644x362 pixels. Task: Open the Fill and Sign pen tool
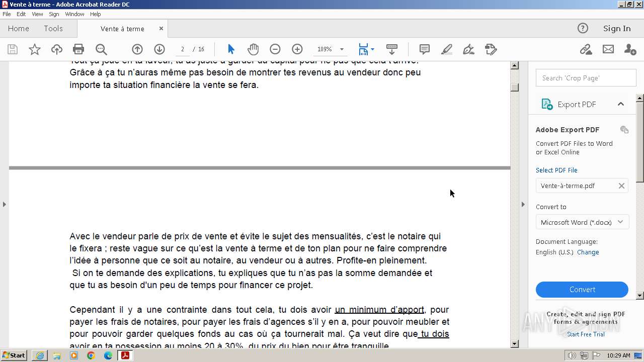(x=468, y=49)
